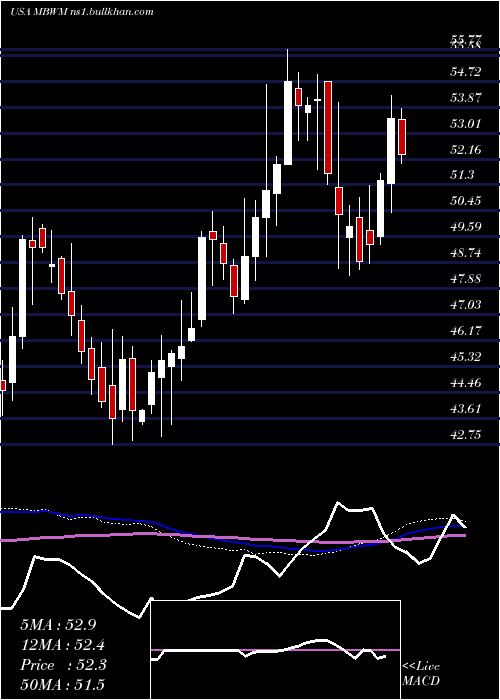Viewport: 500px width, 700px height.
Task: Click the 43.61 price axis label
Action: click(466, 408)
